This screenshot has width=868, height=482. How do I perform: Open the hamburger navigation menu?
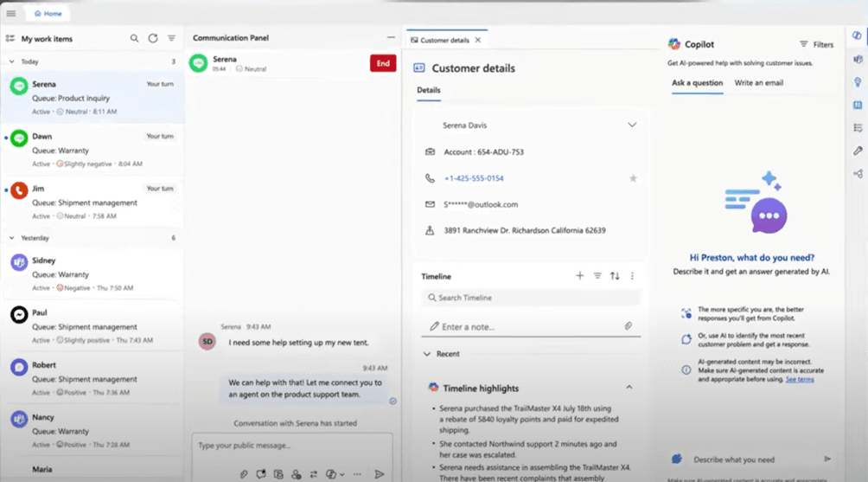[11, 13]
